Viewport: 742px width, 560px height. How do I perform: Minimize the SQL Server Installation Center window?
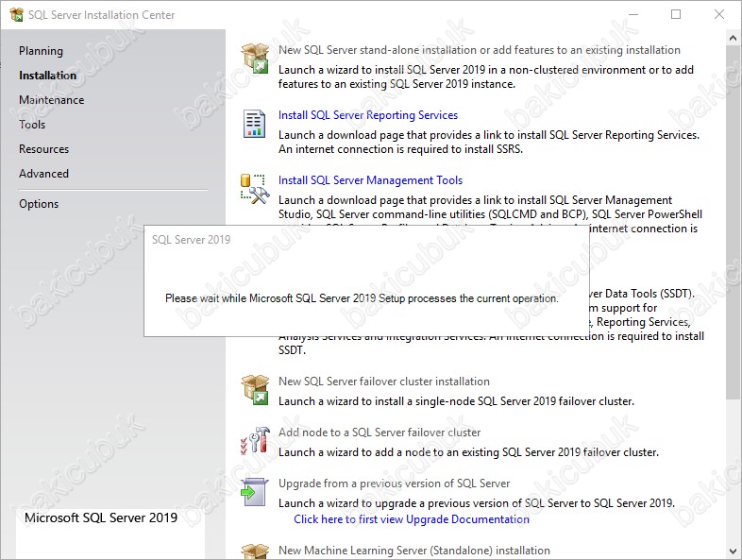point(633,15)
